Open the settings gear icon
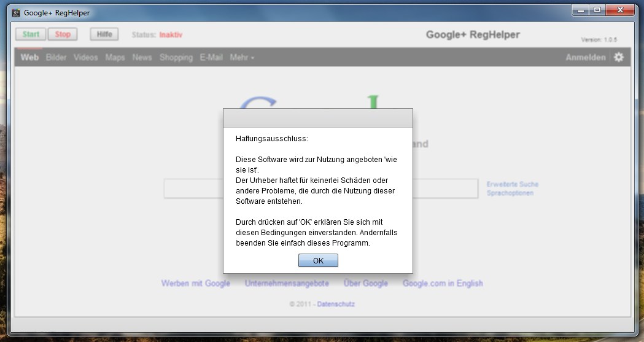 pyautogui.click(x=619, y=57)
